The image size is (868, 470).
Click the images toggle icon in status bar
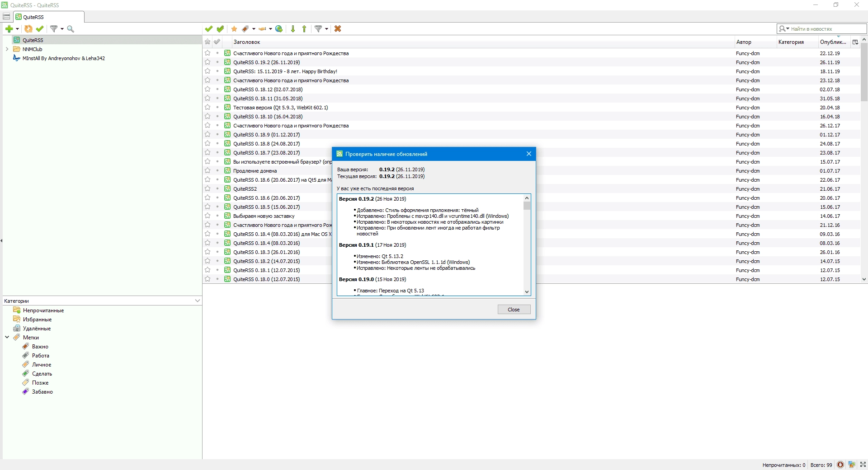pyautogui.click(x=852, y=465)
